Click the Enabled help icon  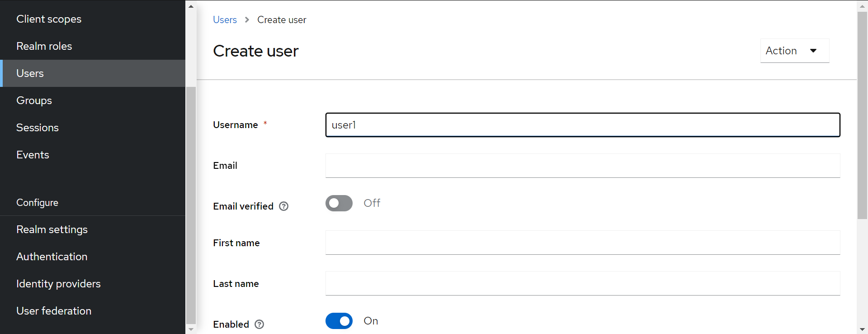click(x=259, y=324)
